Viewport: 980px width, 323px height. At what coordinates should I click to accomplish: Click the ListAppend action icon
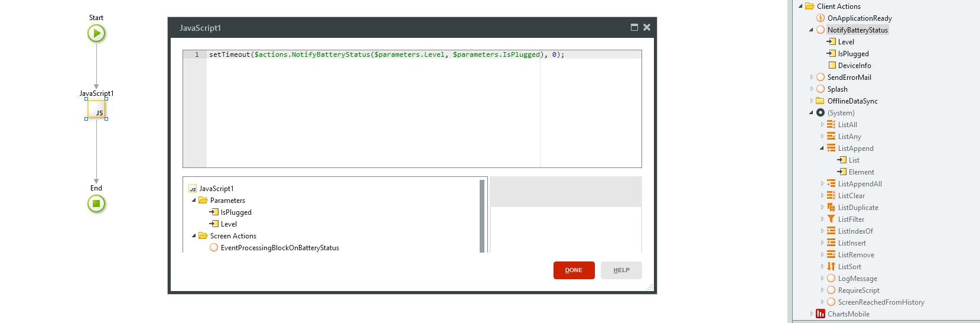click(x=831, y=148)
